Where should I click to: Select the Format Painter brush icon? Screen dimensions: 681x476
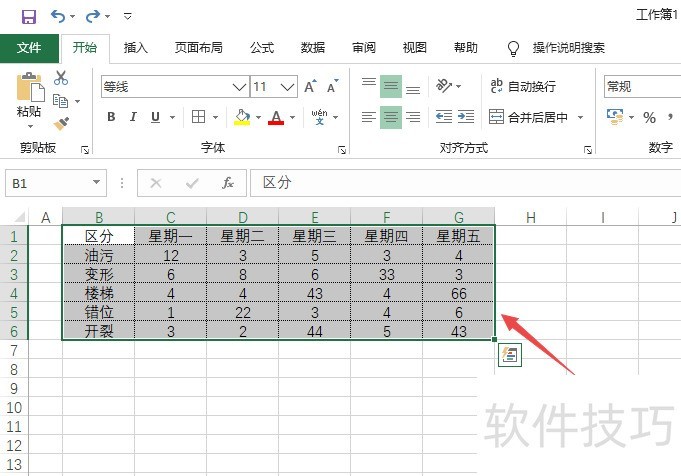pos(61,124)
